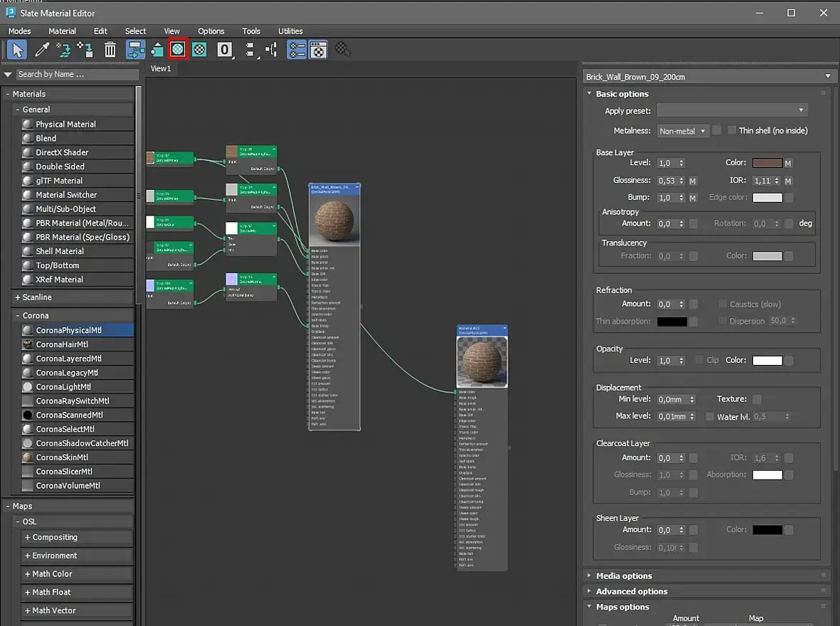The image size is (840, 626).
Task: Switch to the View1 tab
Action: 160,68
